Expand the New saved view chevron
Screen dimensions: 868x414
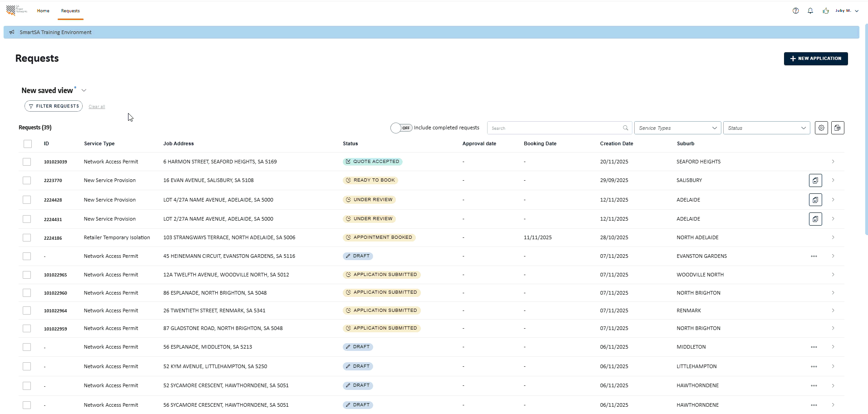point(84,90)
